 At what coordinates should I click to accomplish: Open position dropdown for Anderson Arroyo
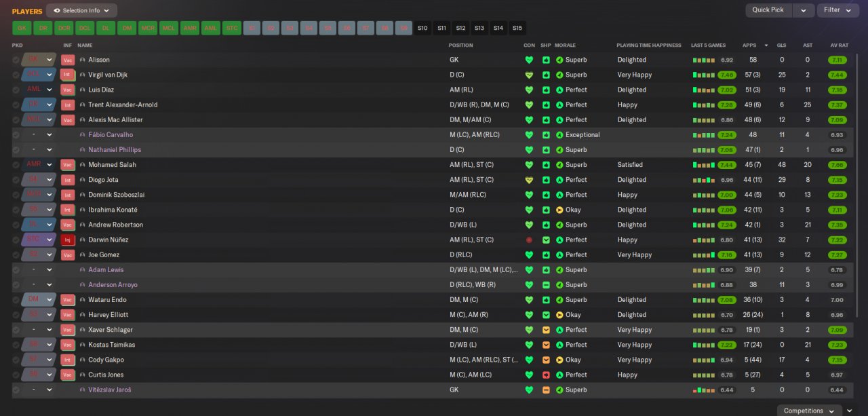tap(50, 285)
